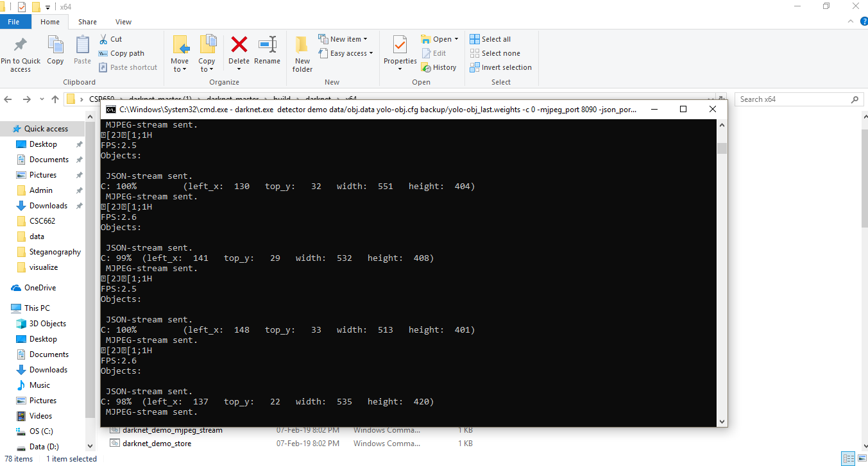Open the data folder in sidebar
The width and height of the screenshot is (868, 466).
point(37,237)
